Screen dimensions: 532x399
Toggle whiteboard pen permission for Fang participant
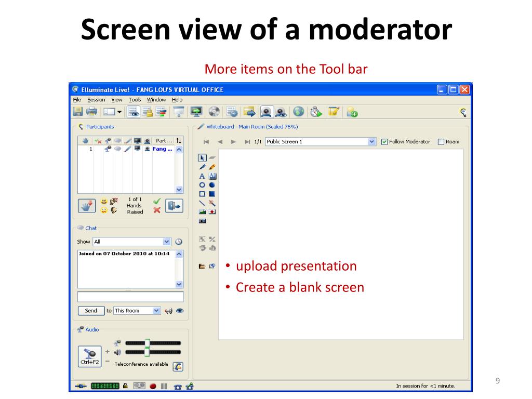(128, 149)
